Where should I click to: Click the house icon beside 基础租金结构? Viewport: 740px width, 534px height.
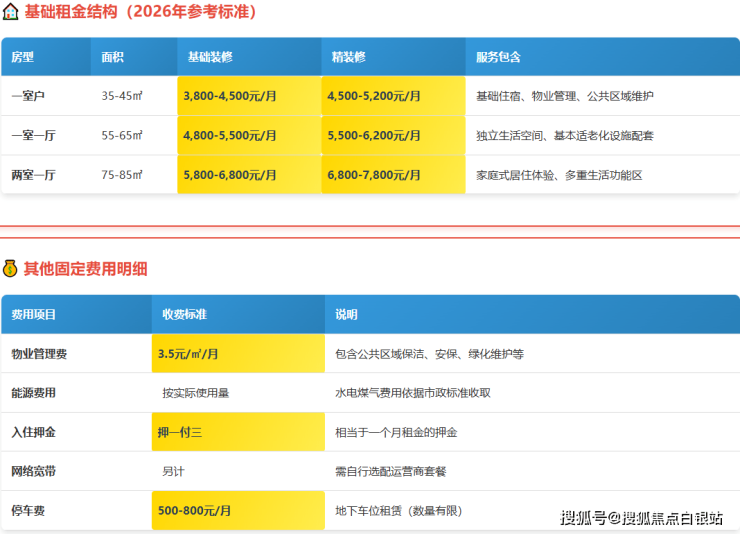pyautogui.click(x=10, y=13)
